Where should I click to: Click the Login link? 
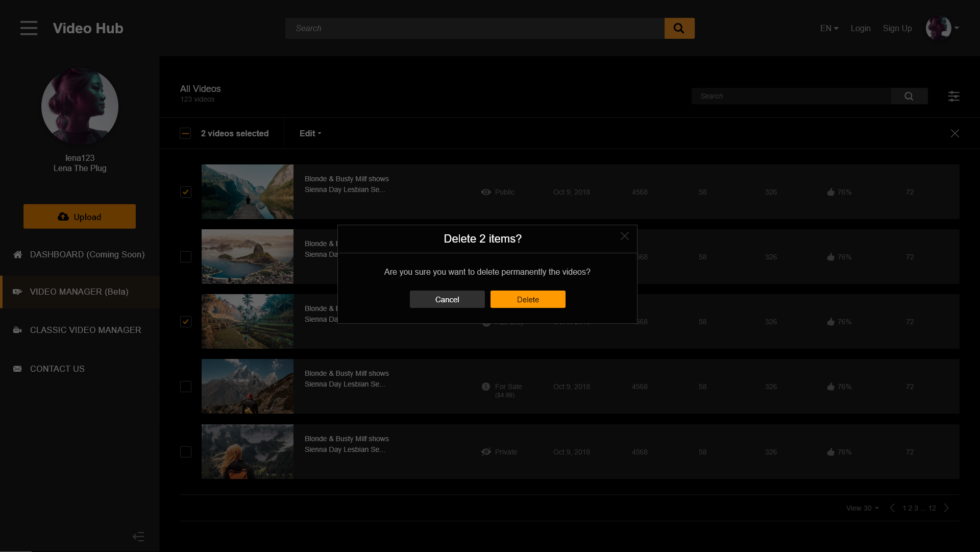point(861,28)
